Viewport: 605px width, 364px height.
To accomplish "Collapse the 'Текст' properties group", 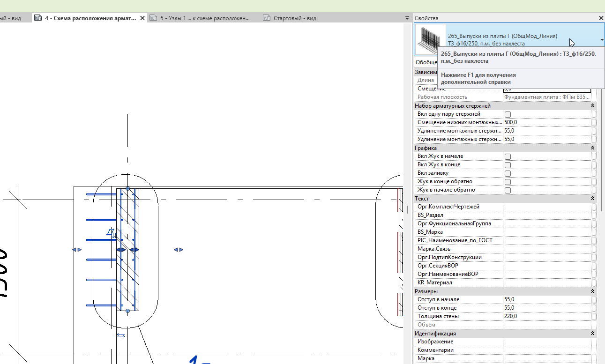I will (x=593, y=199).
